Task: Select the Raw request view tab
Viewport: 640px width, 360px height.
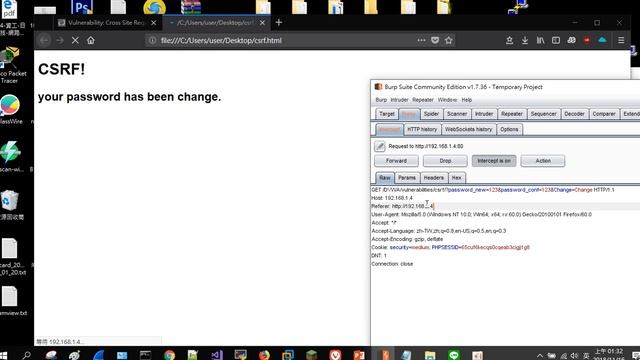Action: point(384,178)
